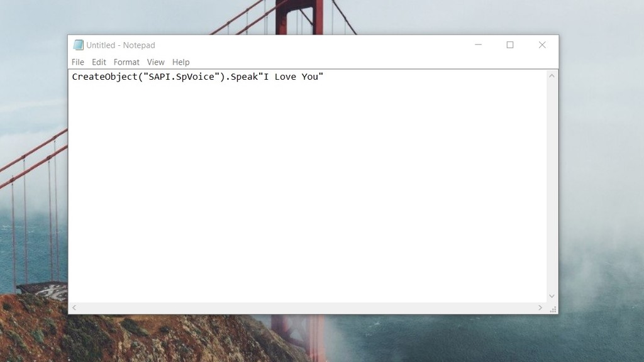Click the vertical scrollbar track
The width and height of the screenshot is (644, 362).
[552, 189]
